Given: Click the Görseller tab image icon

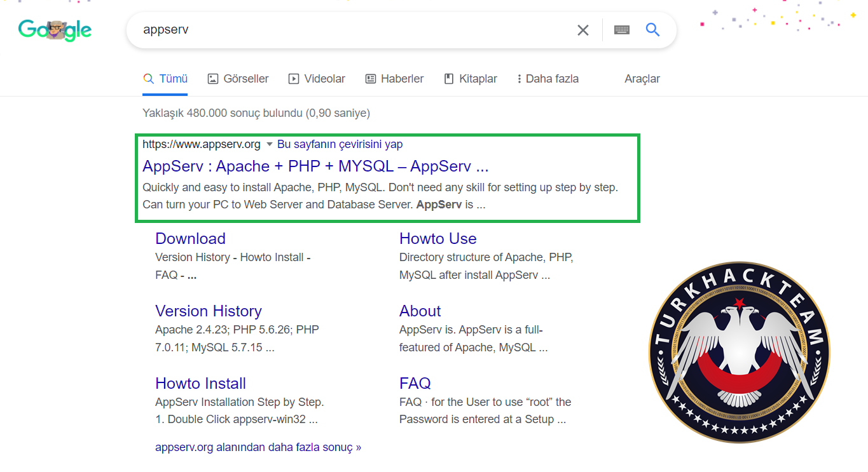Looking at the screenshot, I should (x=213, y=79).
